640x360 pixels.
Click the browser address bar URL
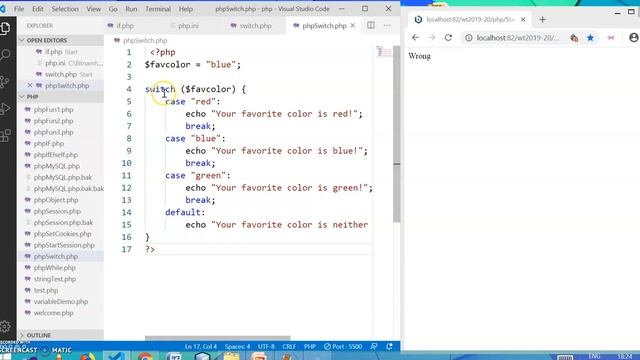tap(518, 38)
